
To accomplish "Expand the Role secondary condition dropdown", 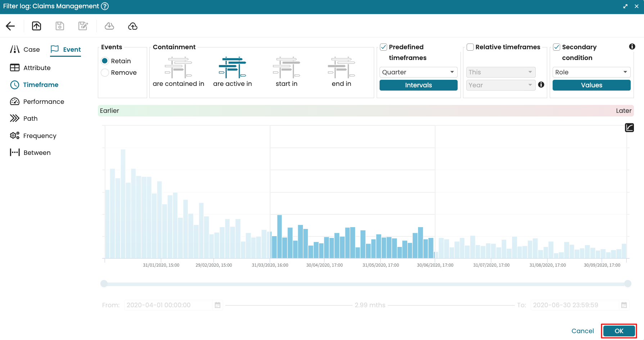I will click(x=591, y=72).
